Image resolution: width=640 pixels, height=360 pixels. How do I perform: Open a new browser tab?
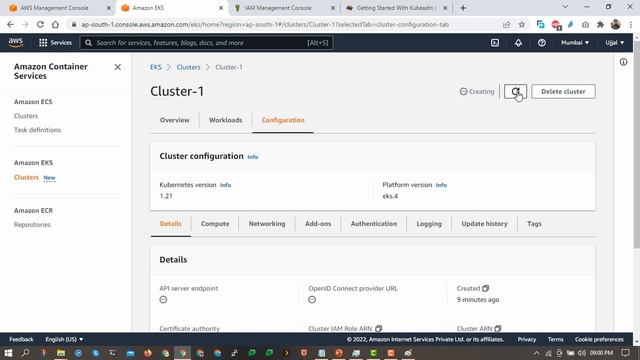[x=463, y=8]
